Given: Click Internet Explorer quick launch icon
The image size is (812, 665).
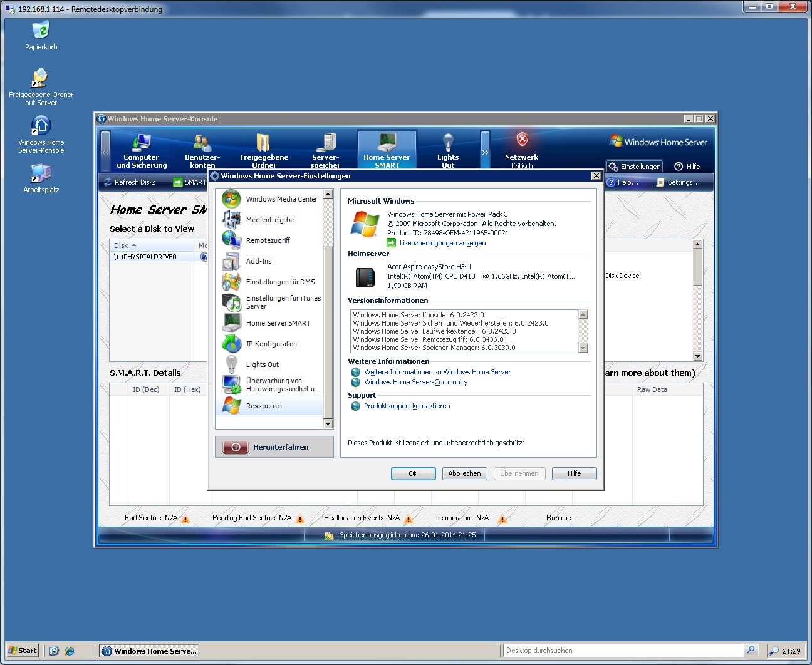Looking at the screenshot, I should (x=70, y=651).
